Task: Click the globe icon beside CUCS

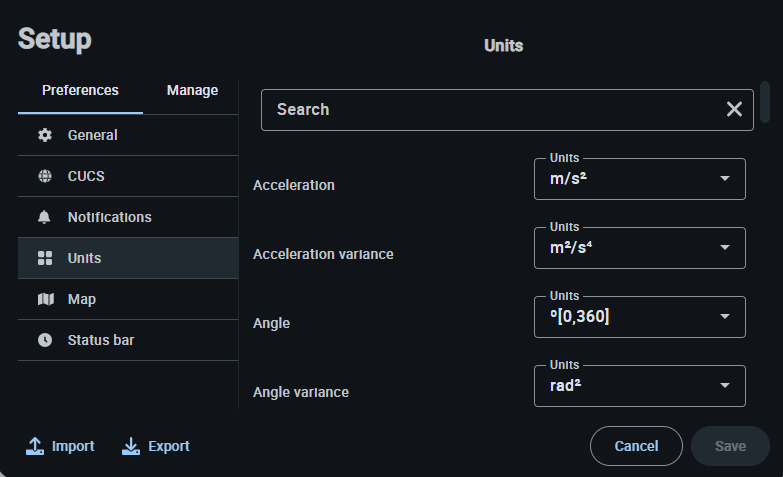Action: [45, 176]
